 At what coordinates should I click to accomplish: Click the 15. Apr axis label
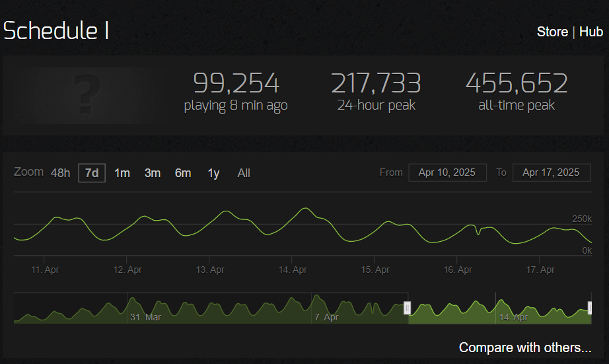tap(375, 270)
